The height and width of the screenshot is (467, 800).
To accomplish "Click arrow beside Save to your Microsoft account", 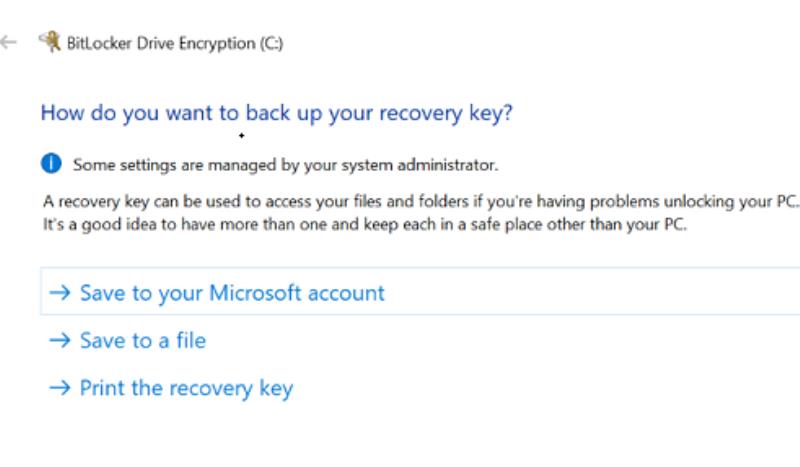I will point(60,292).
